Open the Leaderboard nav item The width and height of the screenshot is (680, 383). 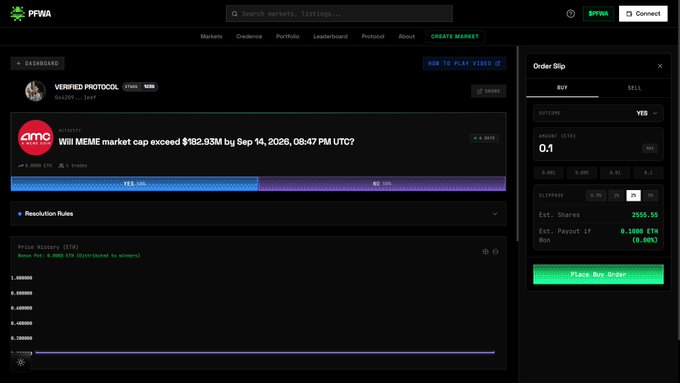pos(330,36)
